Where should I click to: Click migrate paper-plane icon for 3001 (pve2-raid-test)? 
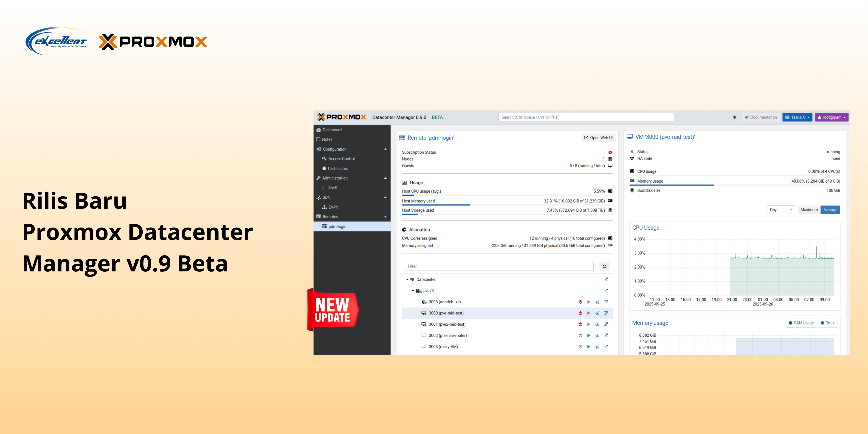(597, 324)
